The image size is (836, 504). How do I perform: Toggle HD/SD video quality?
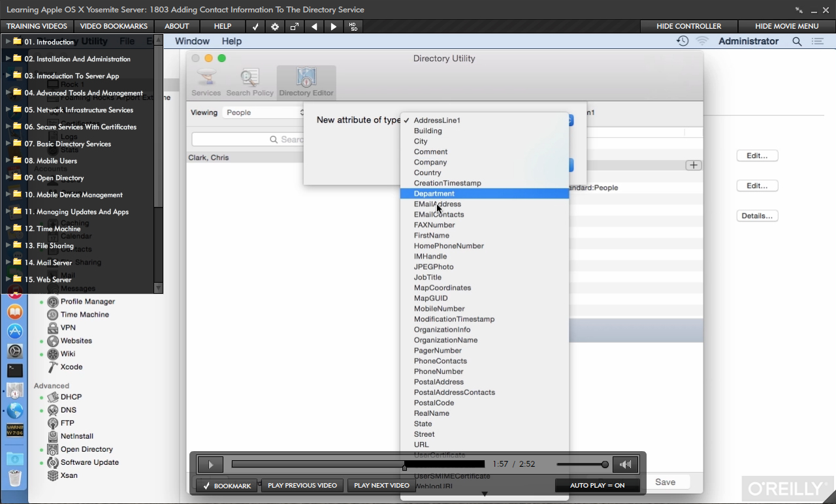click(x=353, y=26)
